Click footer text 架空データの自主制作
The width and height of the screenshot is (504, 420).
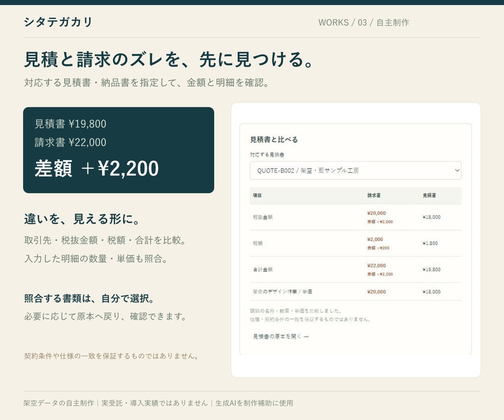tap(59, 403)
